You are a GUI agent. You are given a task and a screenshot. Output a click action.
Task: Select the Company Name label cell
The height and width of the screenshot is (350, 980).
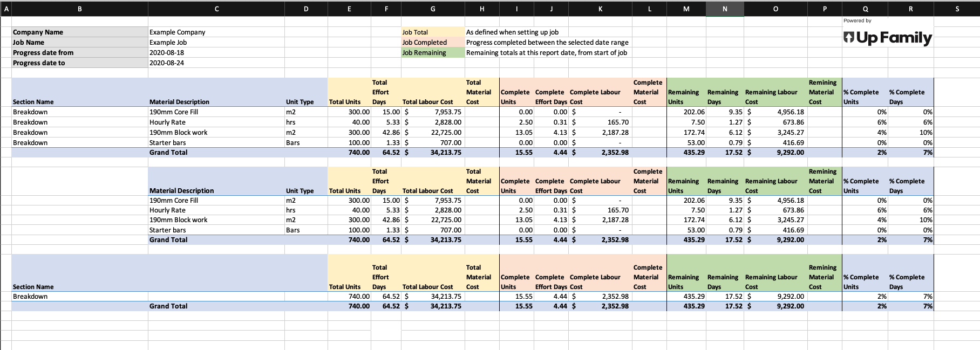click(x=80, y=32)
